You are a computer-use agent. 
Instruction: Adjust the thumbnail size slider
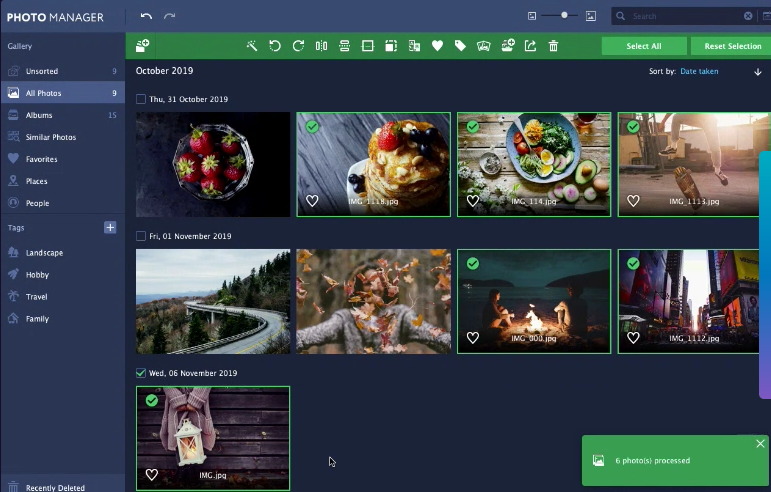pos(565,16)
